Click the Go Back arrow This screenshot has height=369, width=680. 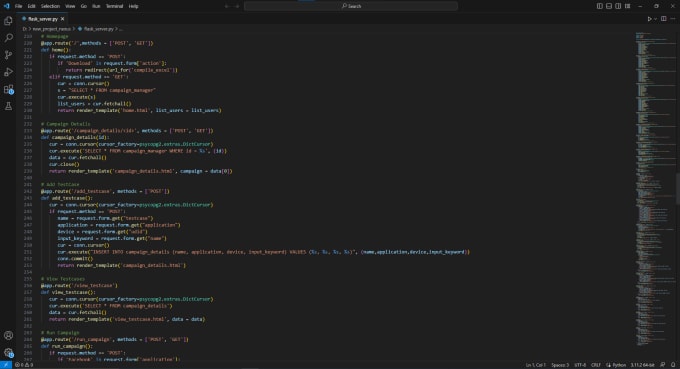point(227,6)
